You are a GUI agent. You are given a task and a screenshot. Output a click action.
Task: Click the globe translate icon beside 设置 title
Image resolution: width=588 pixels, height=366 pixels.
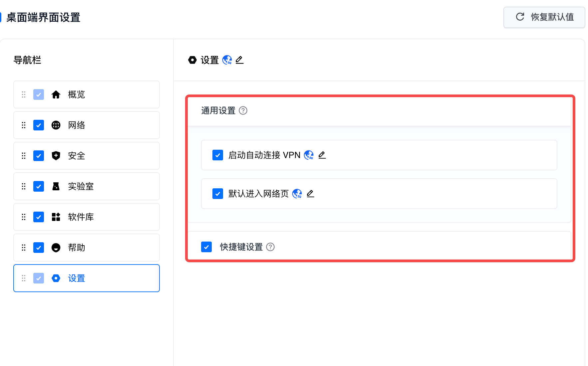coord(227,60)
